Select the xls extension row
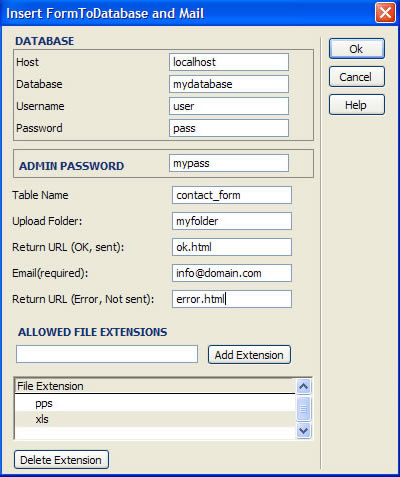The width and height of the screenshot is (400, 477). point(155,419)
